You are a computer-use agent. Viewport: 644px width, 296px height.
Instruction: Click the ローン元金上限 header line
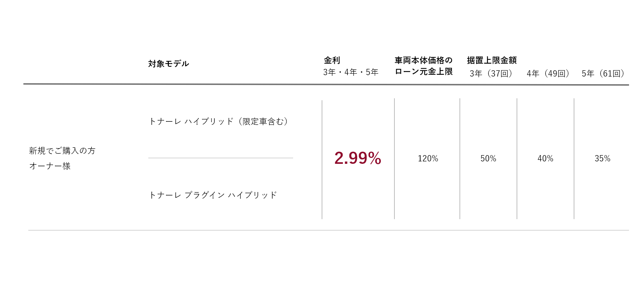point(423,72)
